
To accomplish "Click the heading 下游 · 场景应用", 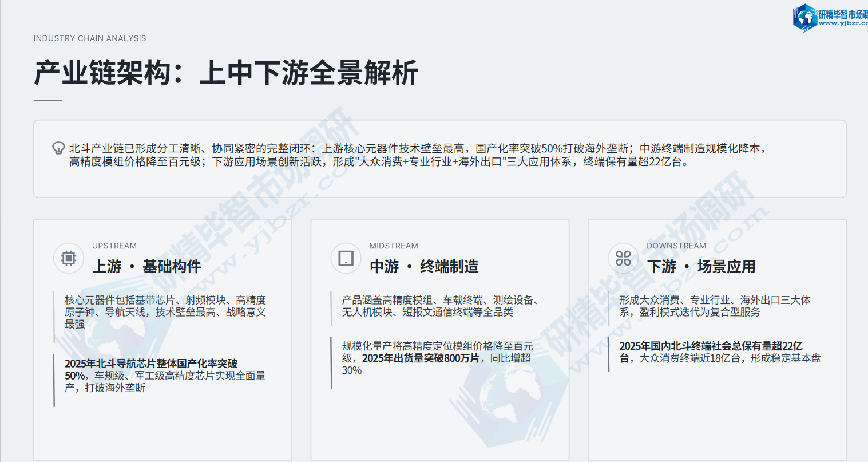I will click(x=701, y=267).
